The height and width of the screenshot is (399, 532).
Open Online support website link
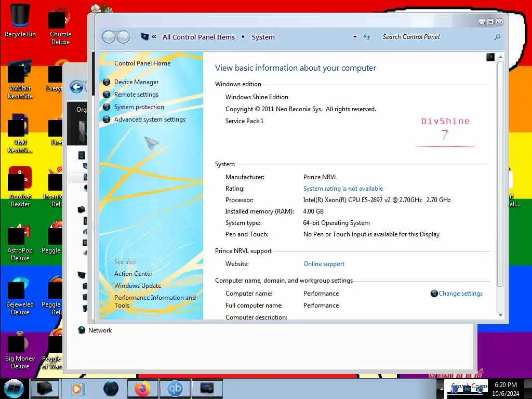click(324, 264)
